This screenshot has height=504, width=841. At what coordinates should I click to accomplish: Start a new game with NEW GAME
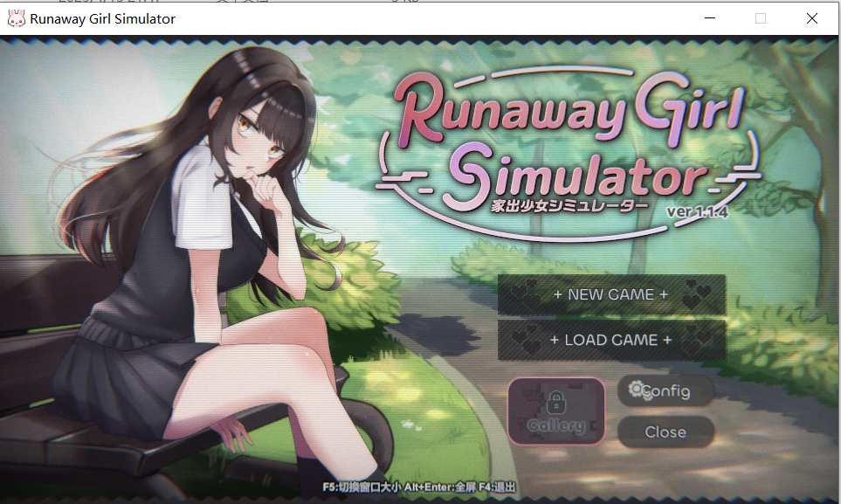click(611, 294)
